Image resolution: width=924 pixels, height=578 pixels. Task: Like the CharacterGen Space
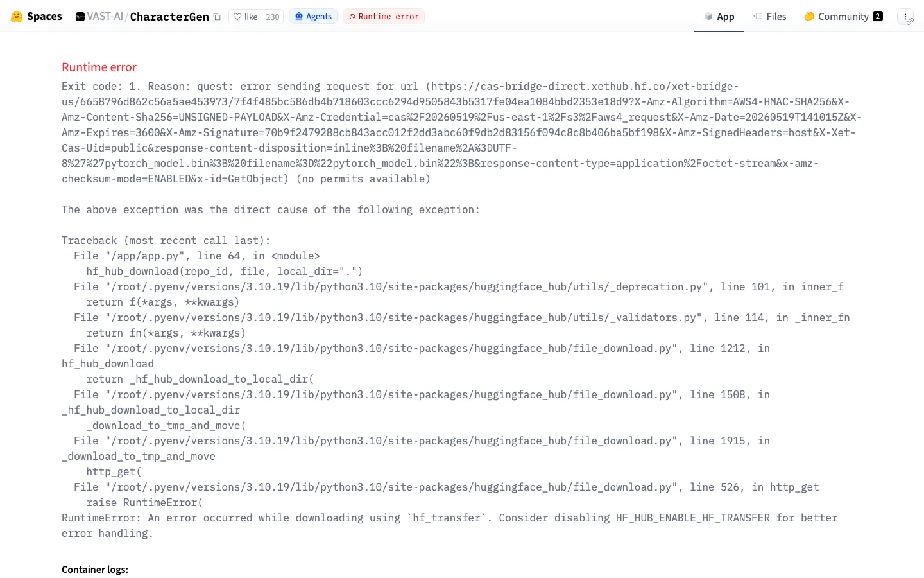click(x=245, y=17)
